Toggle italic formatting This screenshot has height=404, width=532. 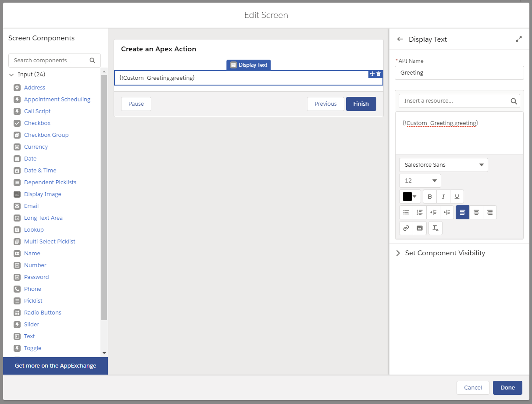(x=443, y=196)
